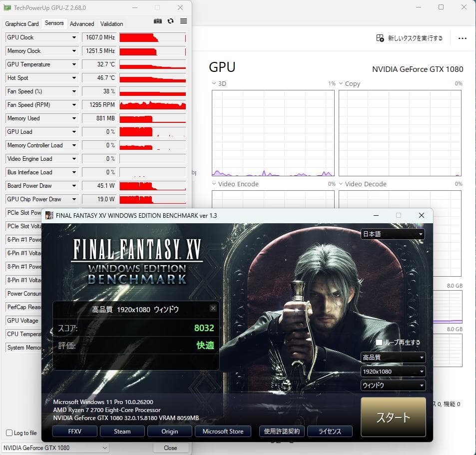476x455 pixels.
Task: Open the Memory Controller Load dropdown
Action: pyautogui.click(x=74, y=145)
